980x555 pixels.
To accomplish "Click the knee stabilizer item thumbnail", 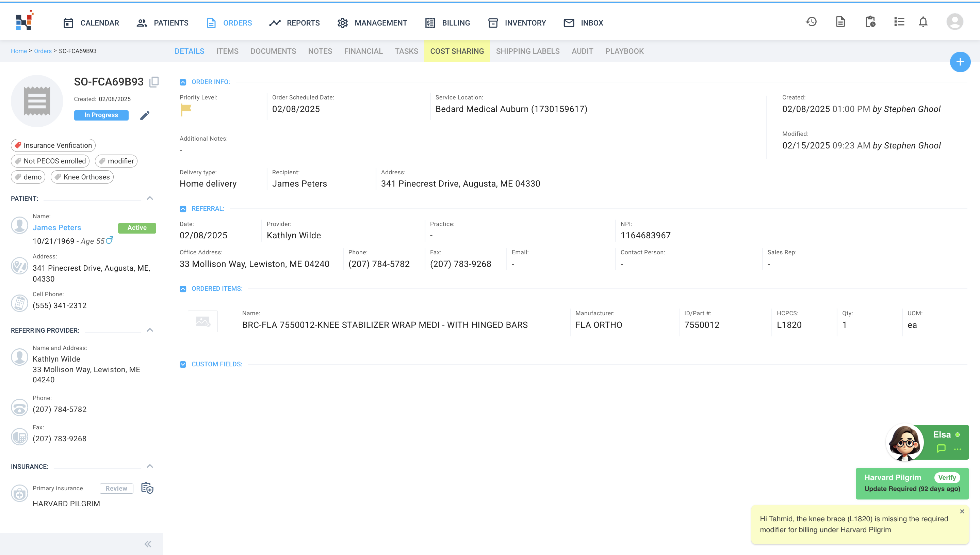I will click(202, 321).
